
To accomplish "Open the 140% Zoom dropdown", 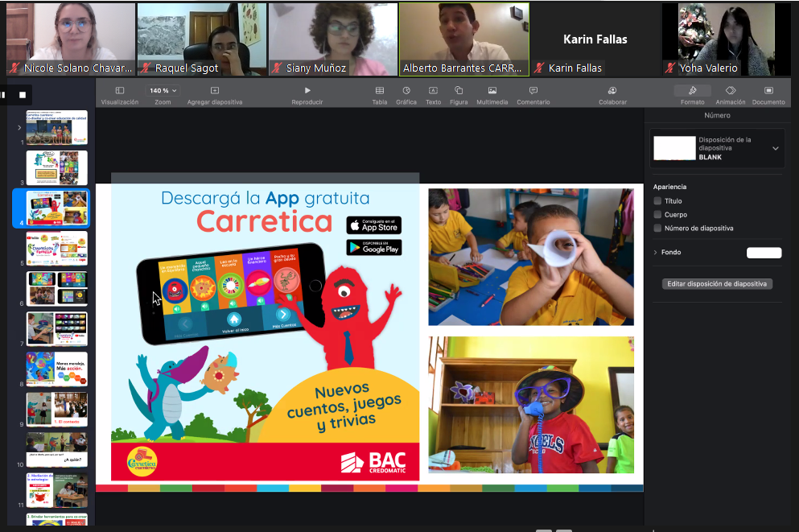I will (163, 90).
